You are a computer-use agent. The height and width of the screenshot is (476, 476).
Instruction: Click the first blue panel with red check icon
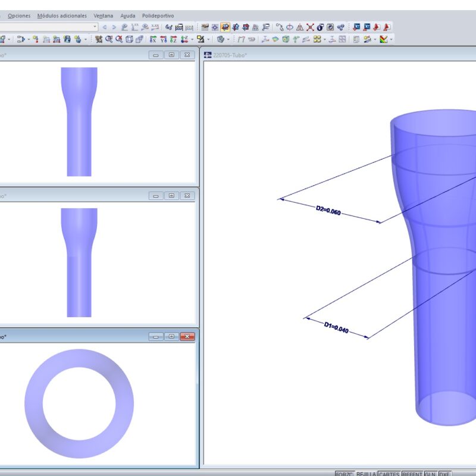pos(356,27)
